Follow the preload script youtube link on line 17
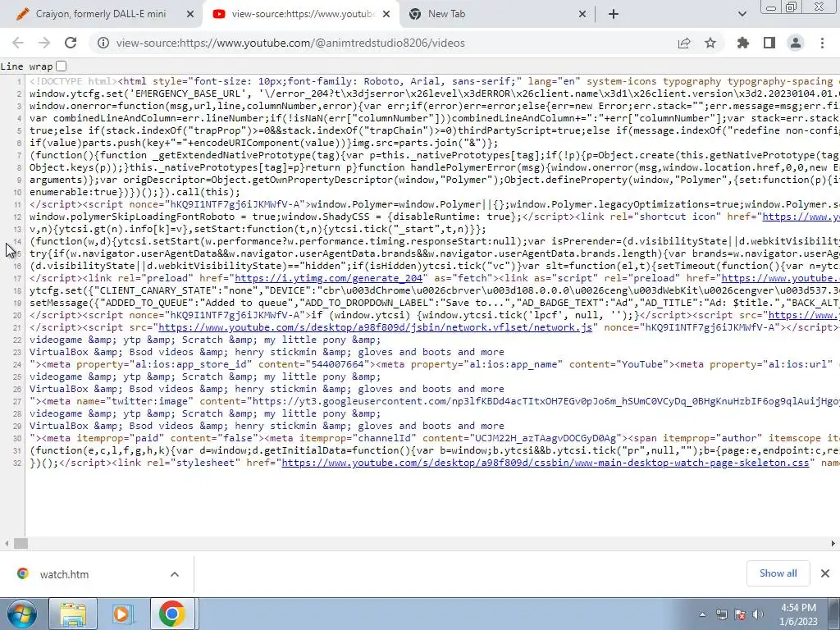 781,278
